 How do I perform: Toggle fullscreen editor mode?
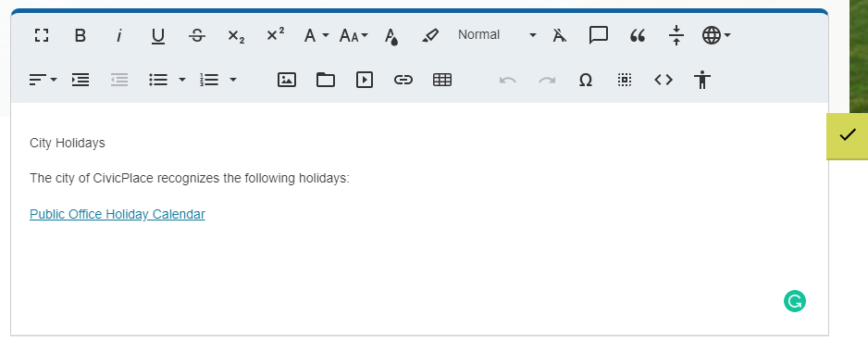coord(42,35)
